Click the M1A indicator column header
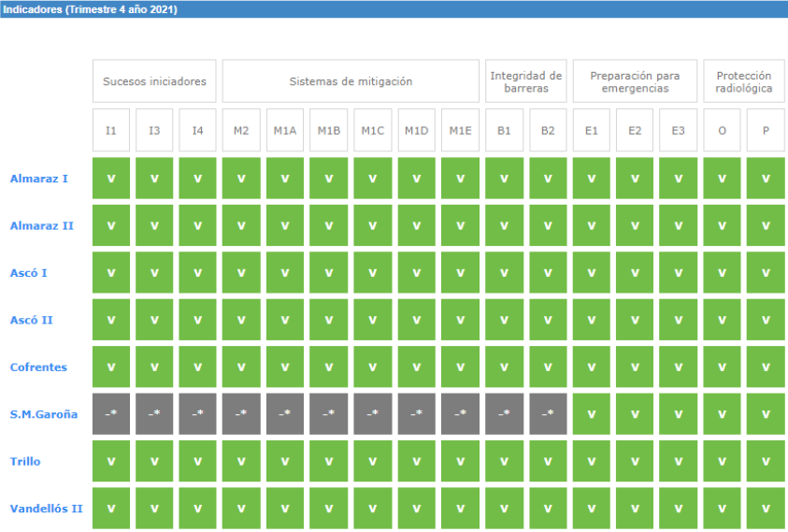This screenshot has width=788, height=532. click(x=285, y=131)
